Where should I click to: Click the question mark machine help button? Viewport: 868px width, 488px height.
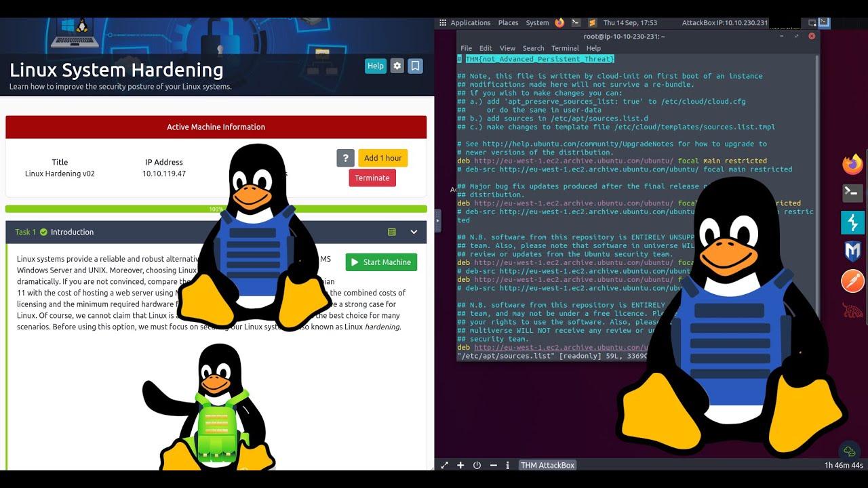tap(345, 158)
